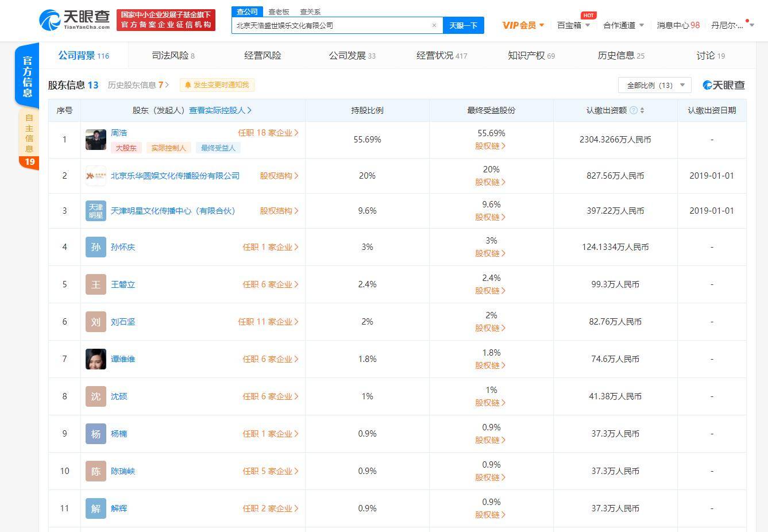Screen dimensions: 768x532
Task: Open 杨楠's 股权链 link
Action: click(491, 440)
